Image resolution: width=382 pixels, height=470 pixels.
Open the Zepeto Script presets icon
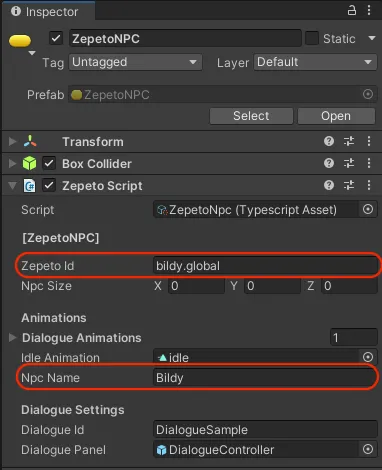pyautogui.click(x=349, y=185)
